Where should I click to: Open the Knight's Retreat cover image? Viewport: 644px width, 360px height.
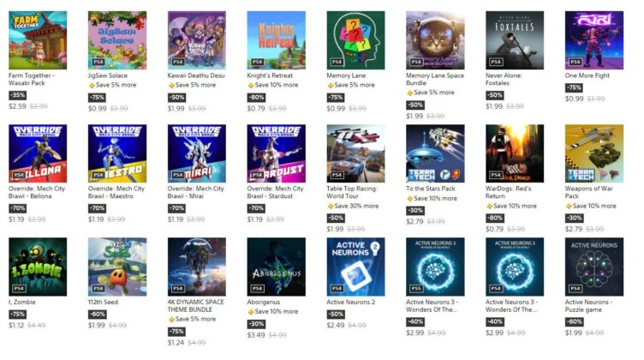[276, 40]
